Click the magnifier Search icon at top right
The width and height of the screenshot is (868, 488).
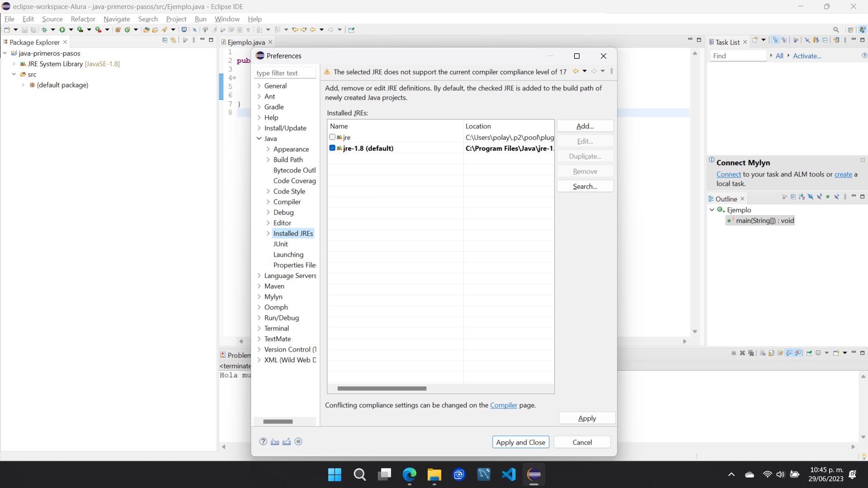pyautogui.click(x=836, y=30)
